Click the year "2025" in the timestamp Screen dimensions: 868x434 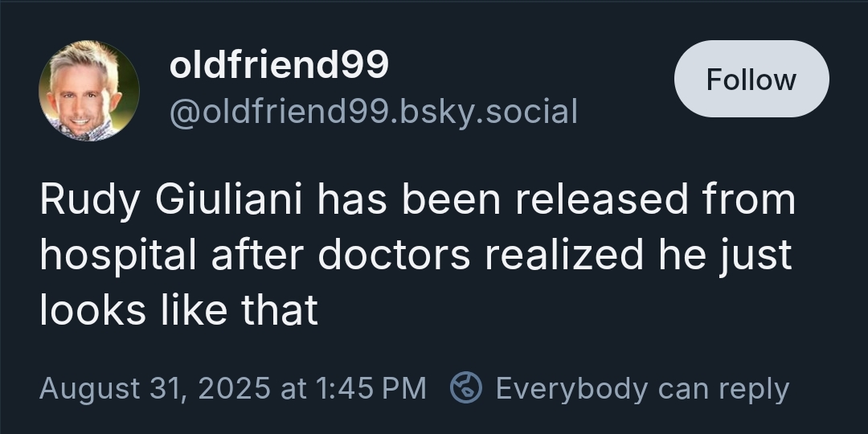click(x=233, y=388)
